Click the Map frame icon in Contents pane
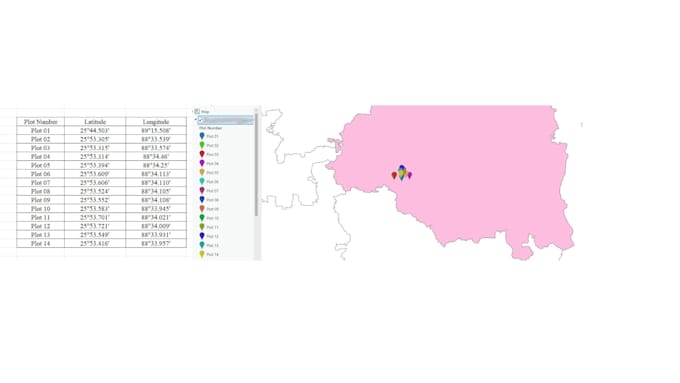This screenshot has width=680, height=383. pos(197,111)
